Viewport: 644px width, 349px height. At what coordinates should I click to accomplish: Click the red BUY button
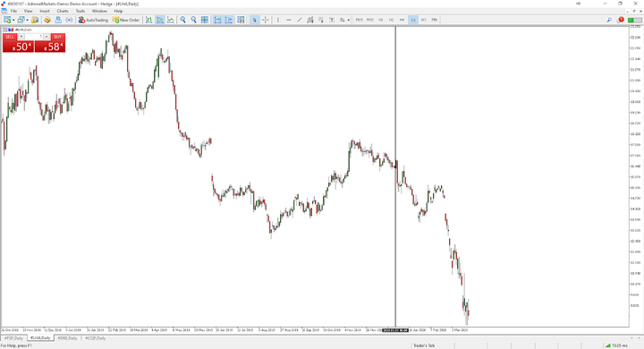(x=57, y=37)
